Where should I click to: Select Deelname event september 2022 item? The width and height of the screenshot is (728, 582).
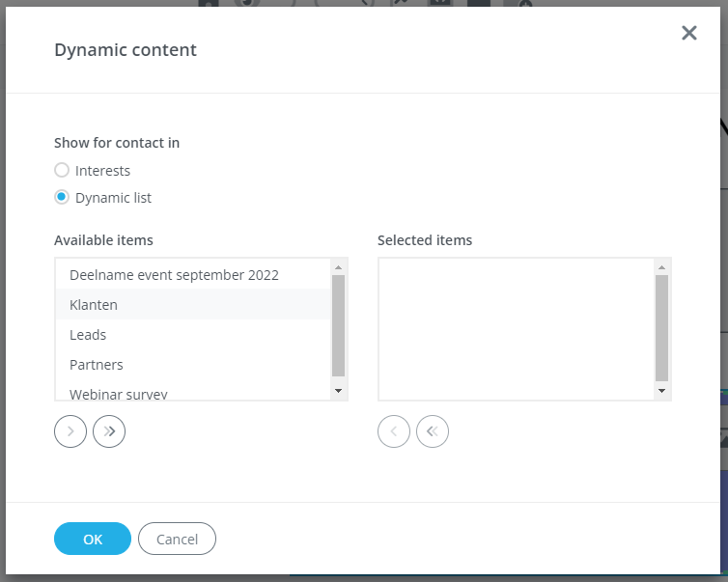[174, 275]
